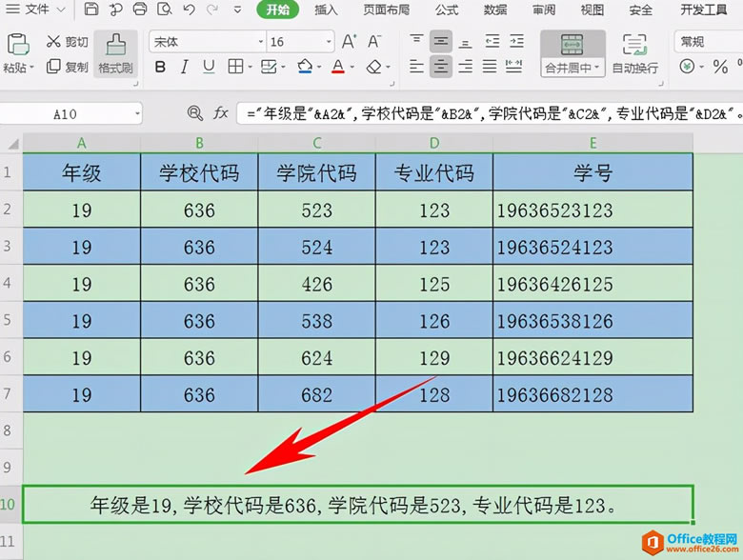This screenshot has height=560, width=743.
Task: Justify text alignment
Action: (x=490, y=67)
